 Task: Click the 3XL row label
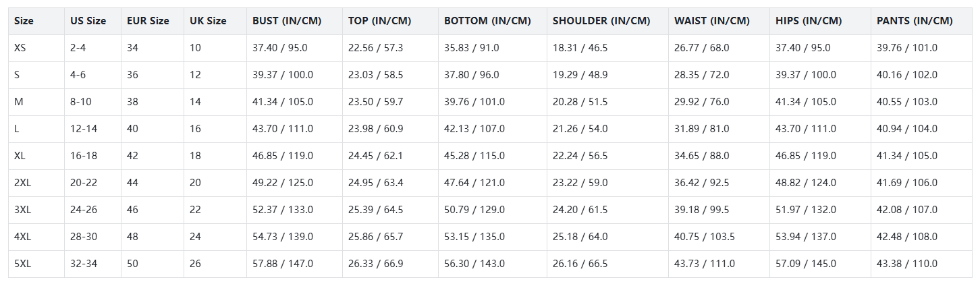[22, 210]
